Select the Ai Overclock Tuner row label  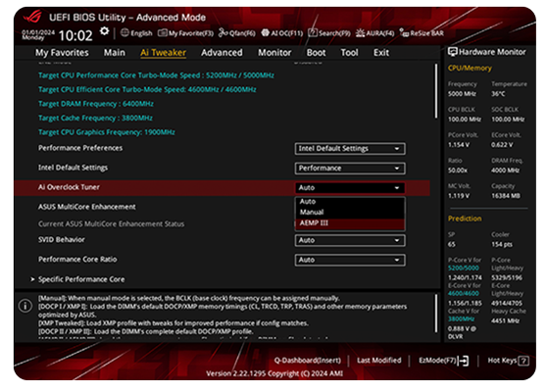click(x=69, y=187)
